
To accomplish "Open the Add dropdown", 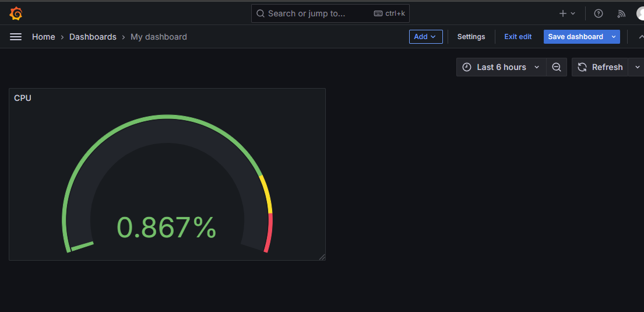I will pyautogui.click(x=426, y=37).
